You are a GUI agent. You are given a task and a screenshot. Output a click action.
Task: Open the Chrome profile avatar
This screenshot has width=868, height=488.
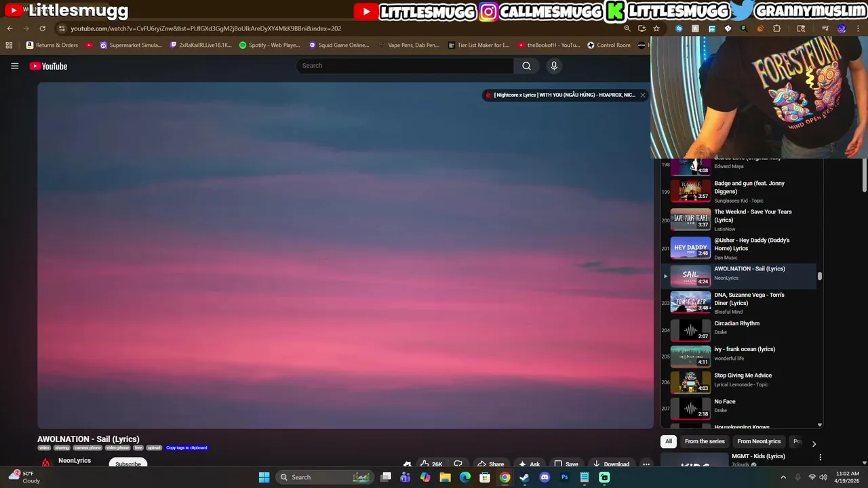click(x=842, y=28)
